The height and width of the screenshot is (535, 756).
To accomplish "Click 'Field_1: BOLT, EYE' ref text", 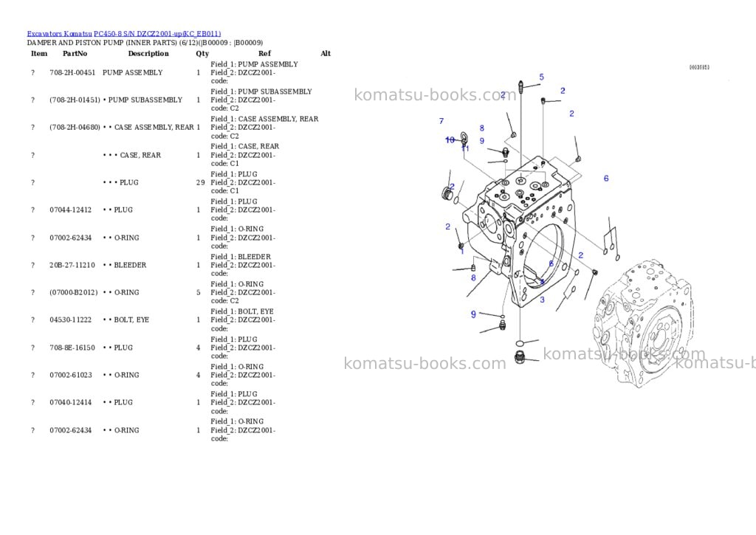I will 242,312.
